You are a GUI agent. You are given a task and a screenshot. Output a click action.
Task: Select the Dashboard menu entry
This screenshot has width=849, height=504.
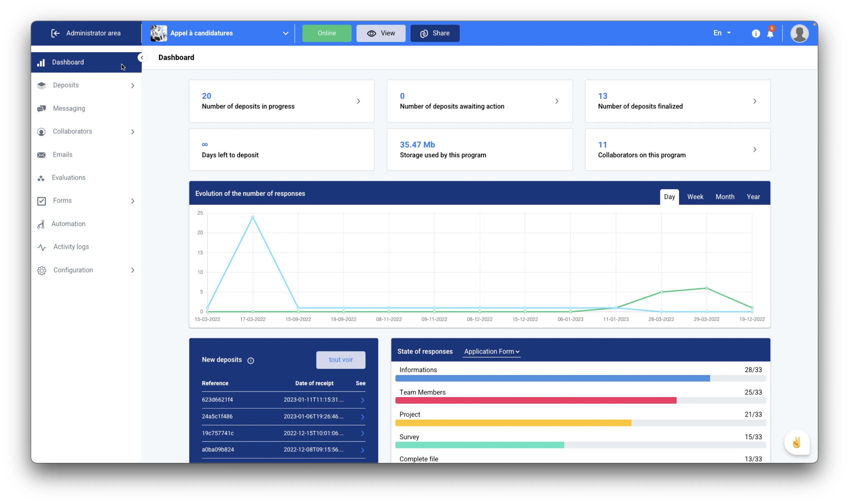68,62
